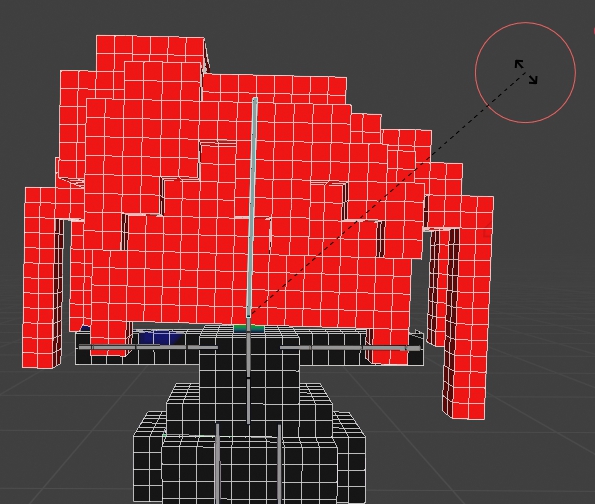Click the green weighted patch at neck
Image resolution: width=595 pixels, height=504 pixels.
[249, 329]
